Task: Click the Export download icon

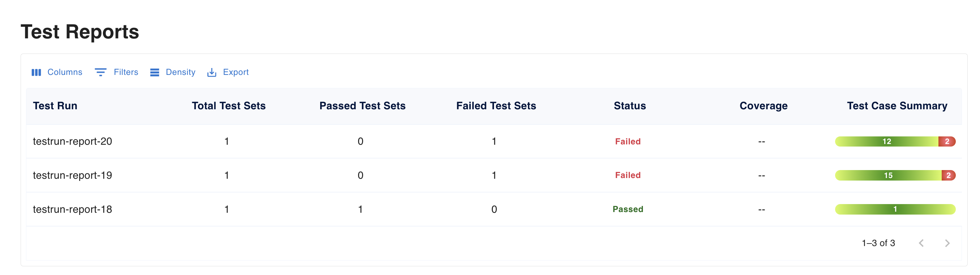Action: click(212, 72)
